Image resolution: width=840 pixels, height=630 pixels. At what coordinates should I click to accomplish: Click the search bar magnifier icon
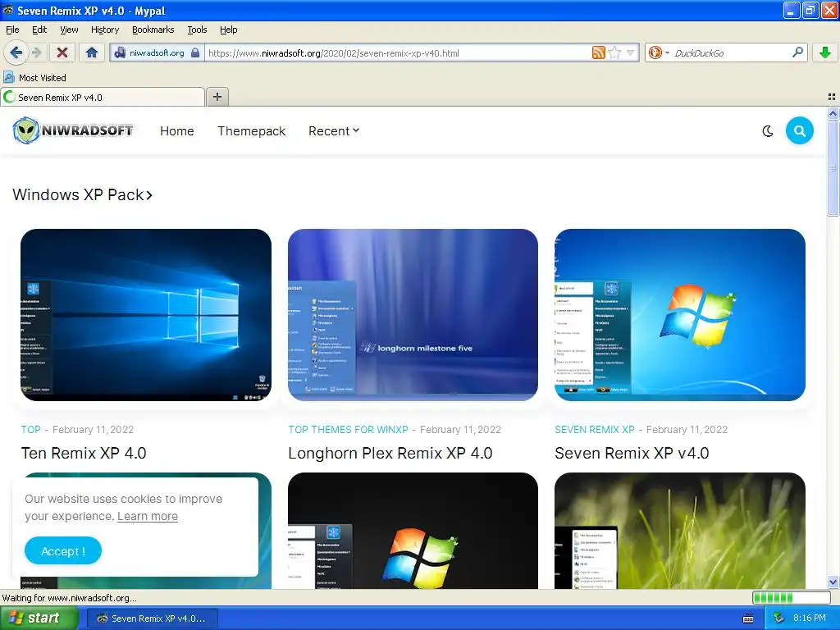point(797,52)
